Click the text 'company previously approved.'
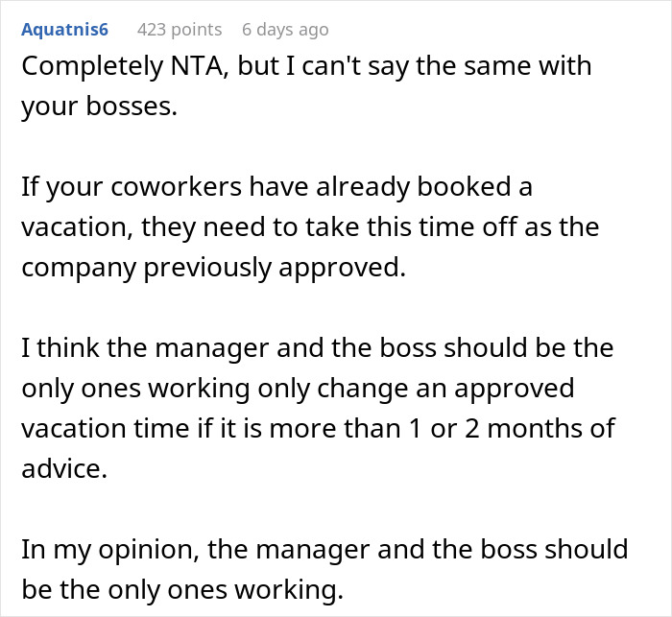Screen dimensions: 672x617 click(x=213, y=267)
